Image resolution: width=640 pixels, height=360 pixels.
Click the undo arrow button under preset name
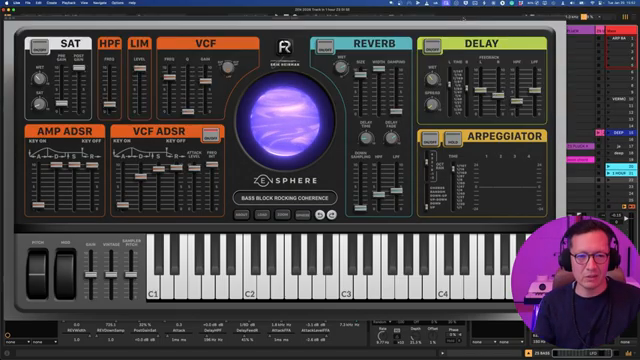coord(320,215)
